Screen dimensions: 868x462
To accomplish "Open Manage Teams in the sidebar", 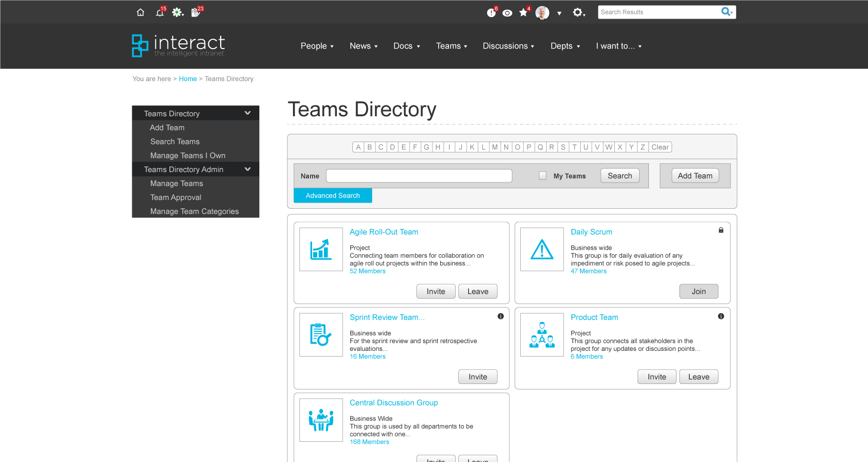I will (177, 183).
